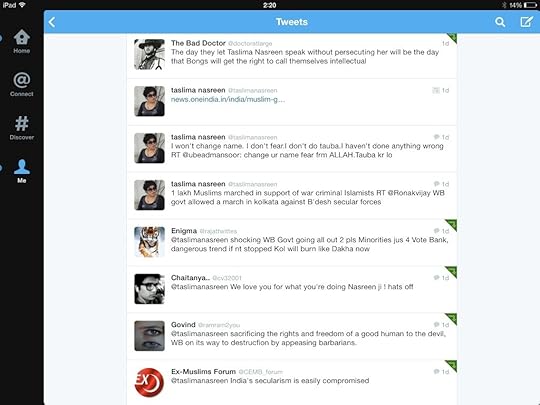This screenshot has height=405, width=540.
Task: Open tweet about 1 lakh Muslims marched
Action: (292, 195)
